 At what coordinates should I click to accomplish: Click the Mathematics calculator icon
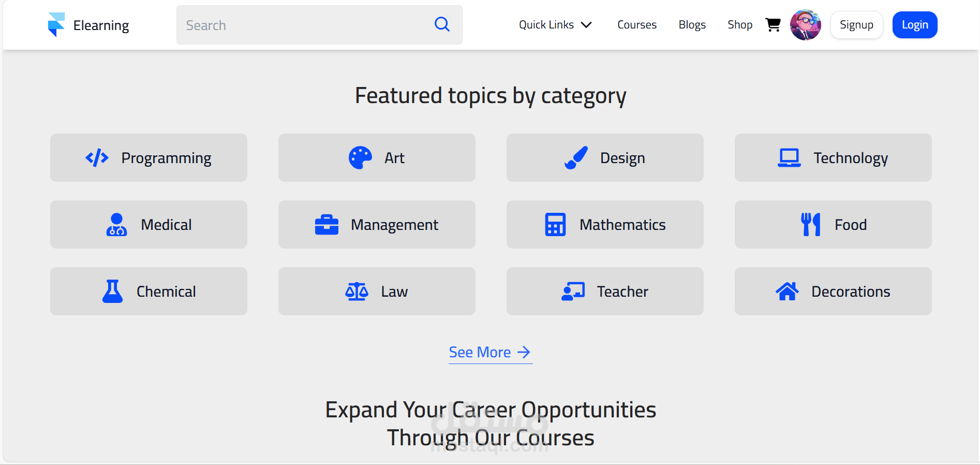555,225
